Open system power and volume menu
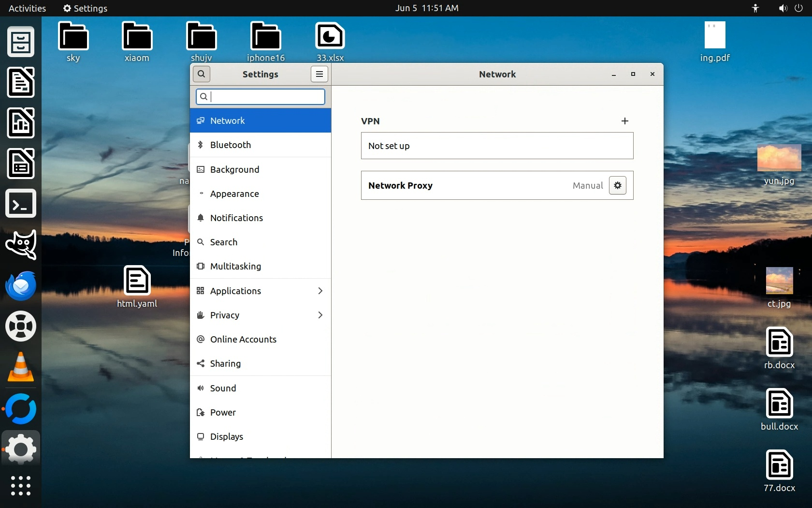Viewport: 812px width, 508px height. coord(790,8)
